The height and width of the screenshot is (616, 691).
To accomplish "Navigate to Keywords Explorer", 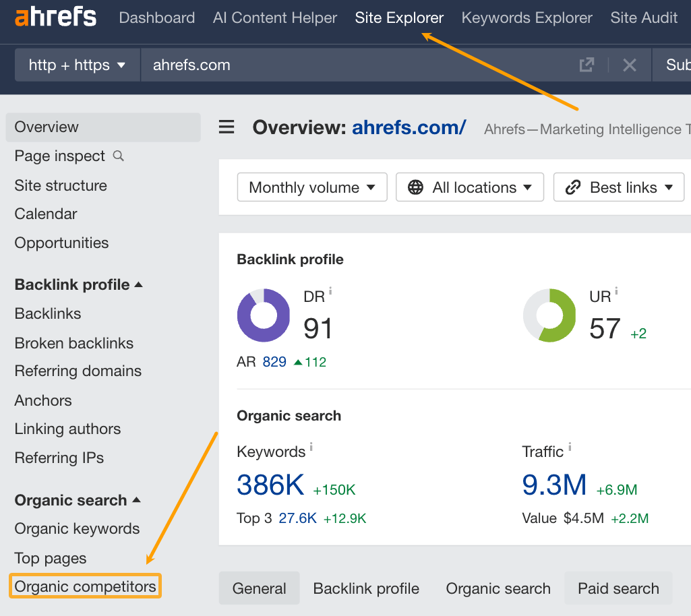I will click(x=527, y=18).
